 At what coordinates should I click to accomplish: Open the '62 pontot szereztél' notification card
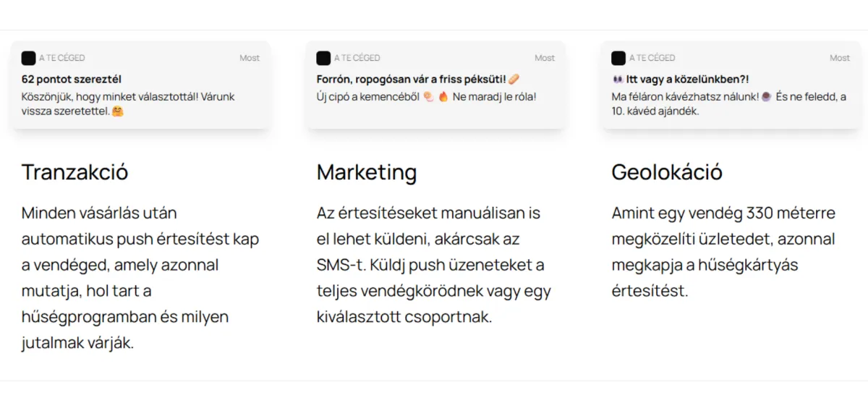point(141,85)
